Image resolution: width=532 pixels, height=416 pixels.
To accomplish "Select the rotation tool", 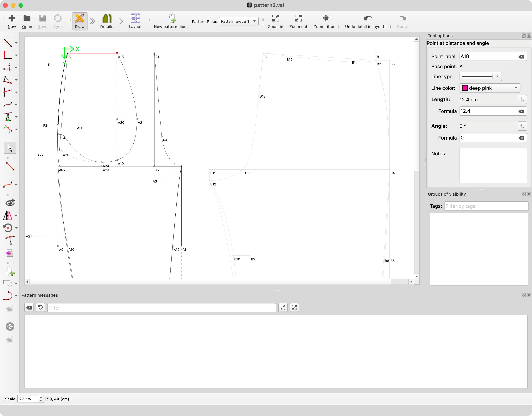I will point(8,228).
